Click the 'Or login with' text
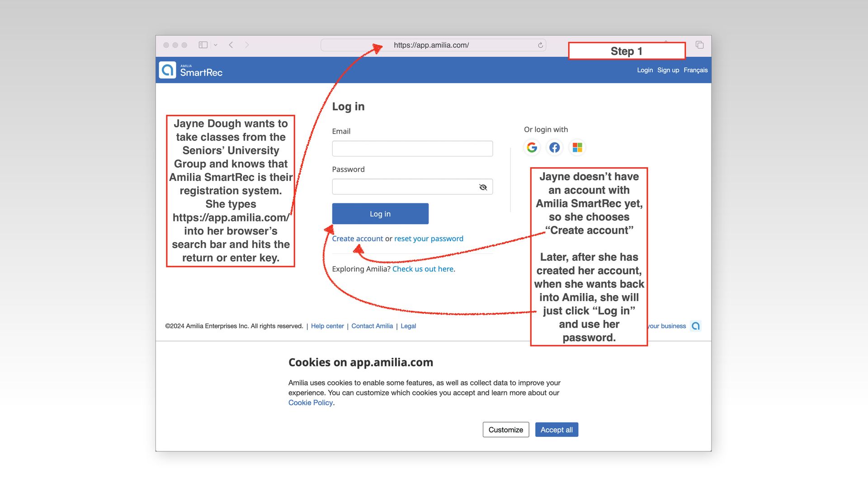The image size is (868, 488). [x=546, y=129]
